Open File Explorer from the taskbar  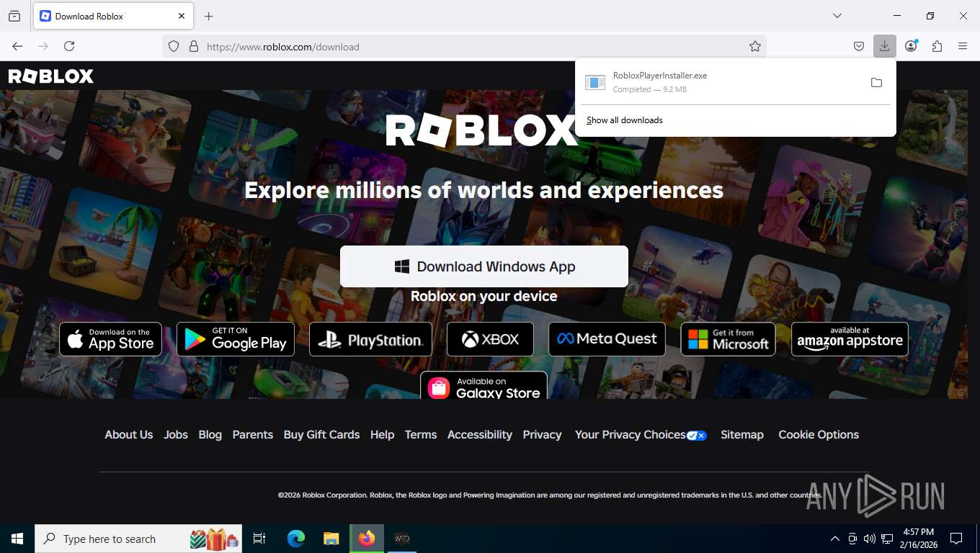[331, 539]
